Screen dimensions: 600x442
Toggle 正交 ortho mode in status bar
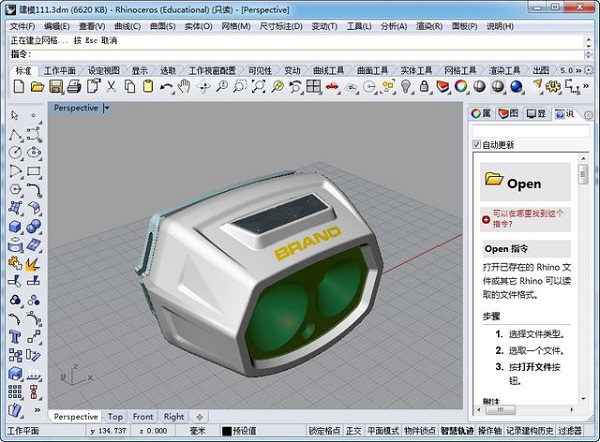(353, 431)
